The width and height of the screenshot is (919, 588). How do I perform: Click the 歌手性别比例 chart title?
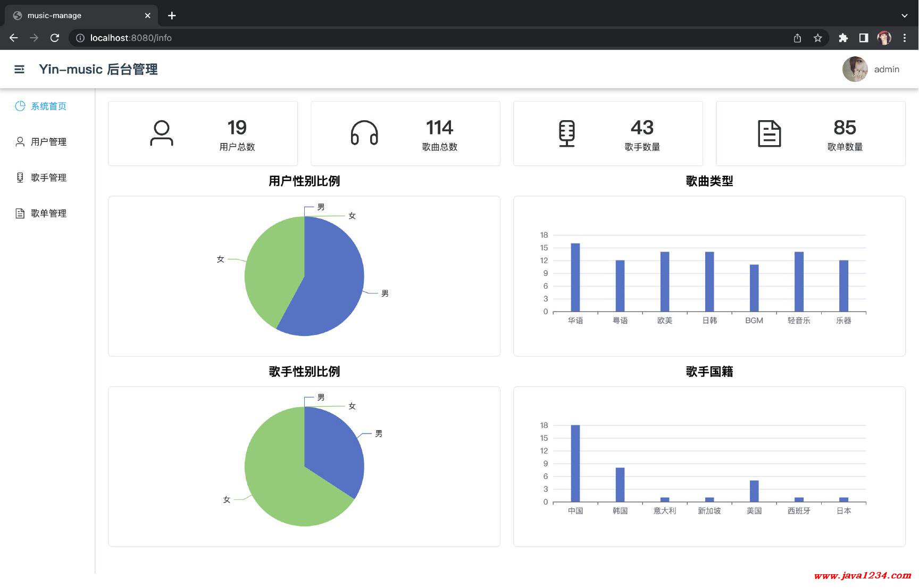304,371
